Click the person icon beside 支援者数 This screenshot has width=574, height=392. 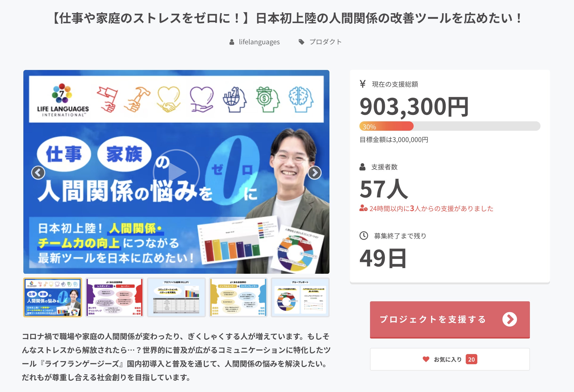pos(362,167)
